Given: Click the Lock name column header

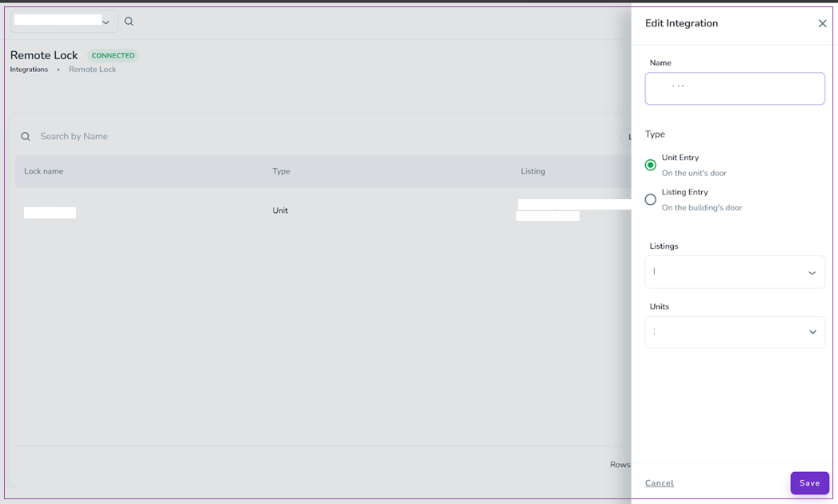Looking at the screenshot, I should pyautogui.click(x=44, y=171).
